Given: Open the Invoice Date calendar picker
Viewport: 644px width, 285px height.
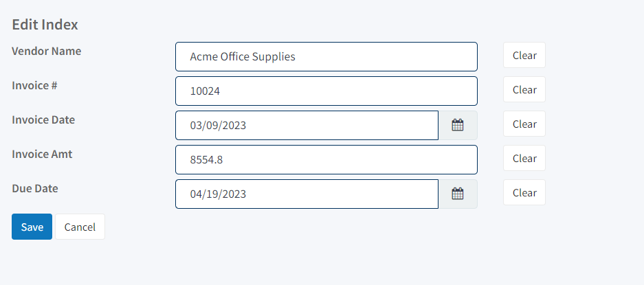Looking at the screenshot, I should coord(458,125).
